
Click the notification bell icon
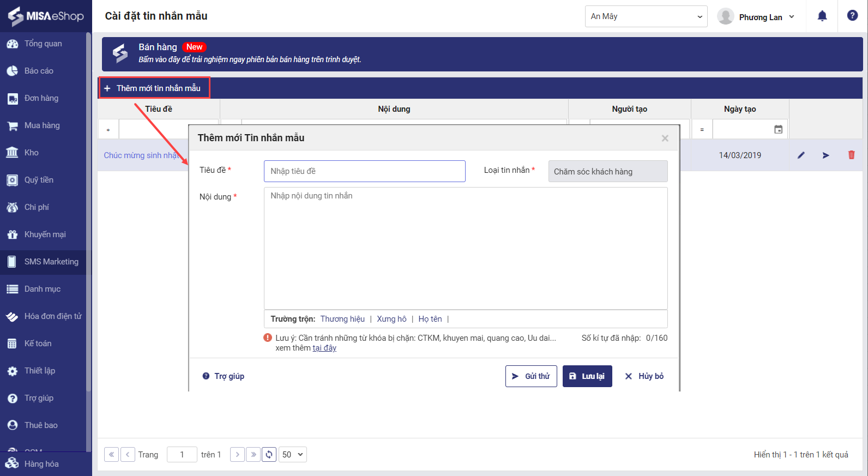click(822, 16)
